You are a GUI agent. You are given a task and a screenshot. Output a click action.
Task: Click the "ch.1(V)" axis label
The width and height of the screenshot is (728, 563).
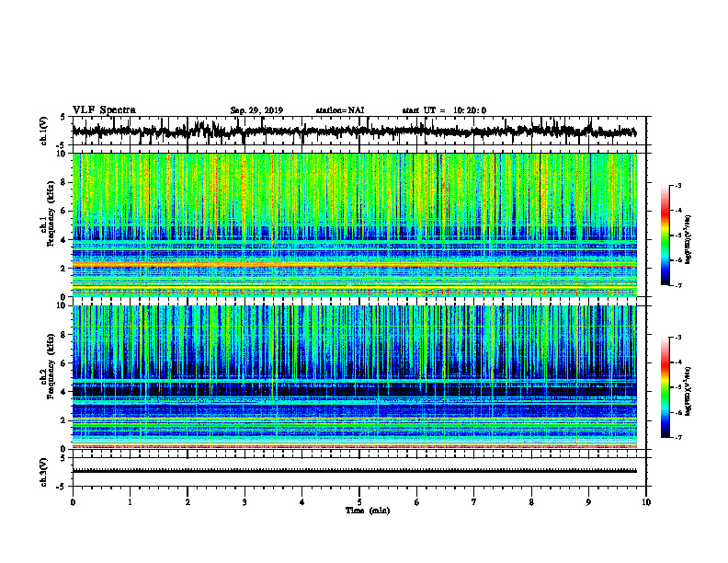44,131
